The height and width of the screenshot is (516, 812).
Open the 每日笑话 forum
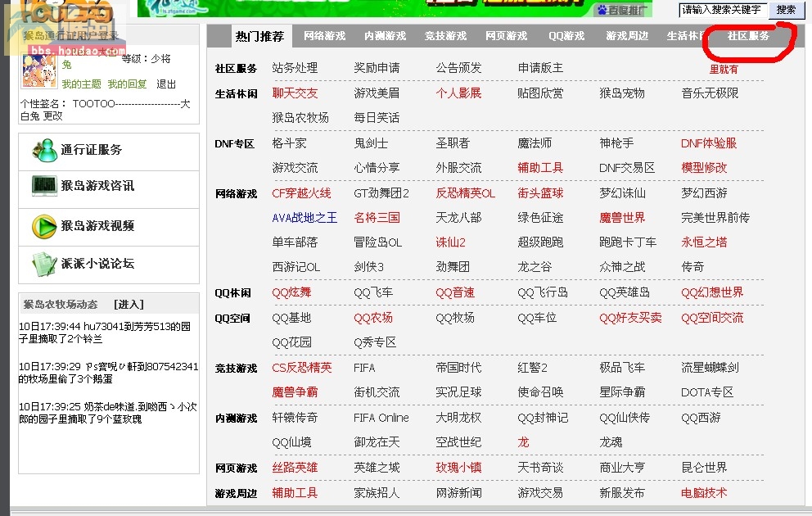(377, 118)
